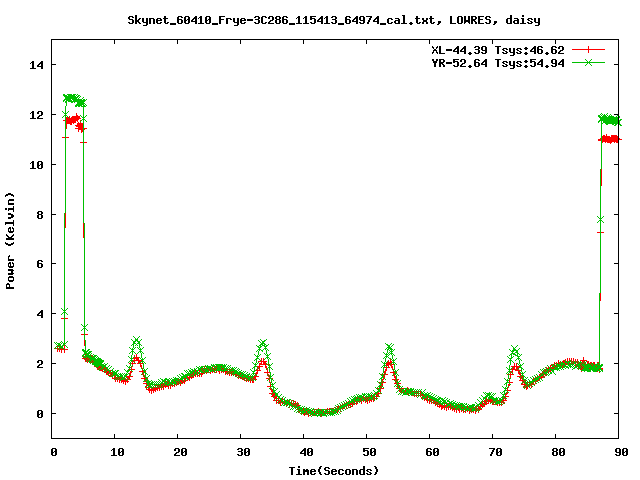Click the x-axis tick label 40

tap(306, 452)
